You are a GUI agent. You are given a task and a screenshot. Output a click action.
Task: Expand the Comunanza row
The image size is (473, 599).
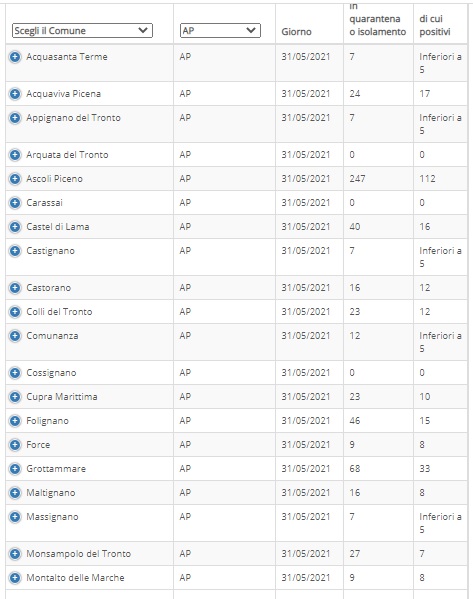[15, 336]
